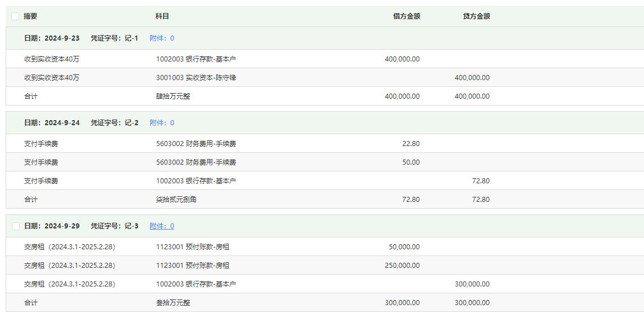Open the 附件：0 link for voucher 记-2
644x313 pixels.
(x=162, y=122)
